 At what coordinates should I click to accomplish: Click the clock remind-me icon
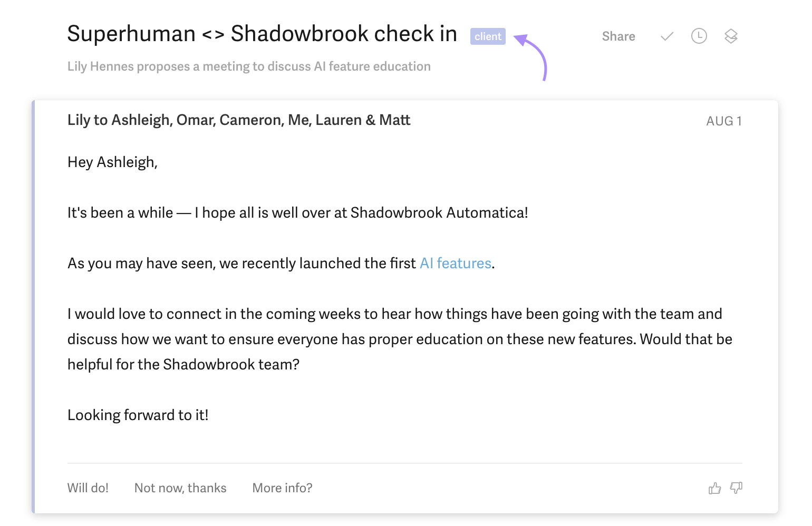(699, 36)
